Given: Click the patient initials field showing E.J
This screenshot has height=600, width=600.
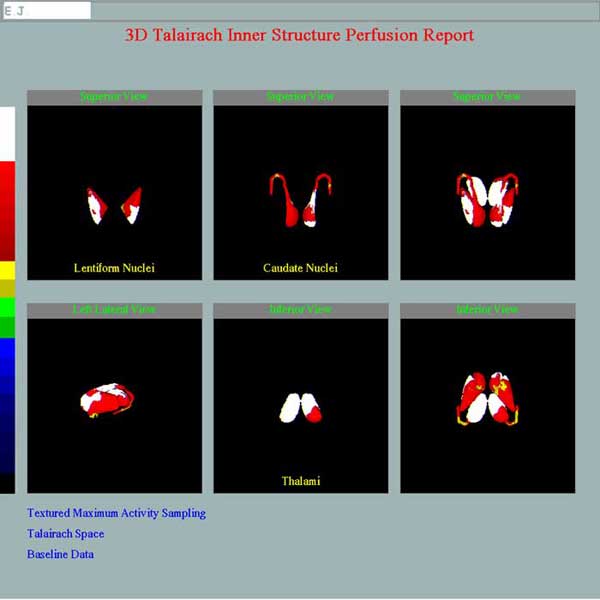Looking at the screenshot, I should pos(47,10).
